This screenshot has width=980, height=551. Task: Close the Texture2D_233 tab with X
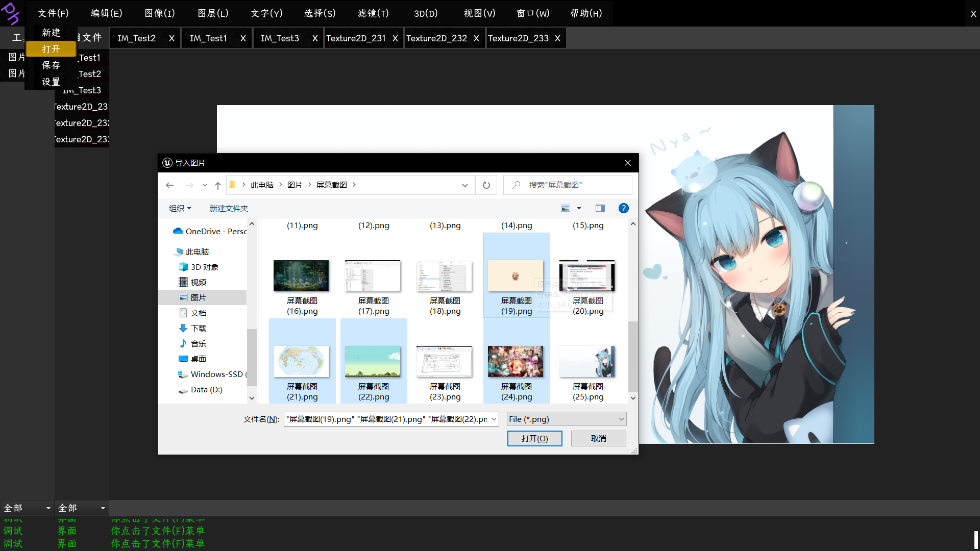(x=557, y=38)
